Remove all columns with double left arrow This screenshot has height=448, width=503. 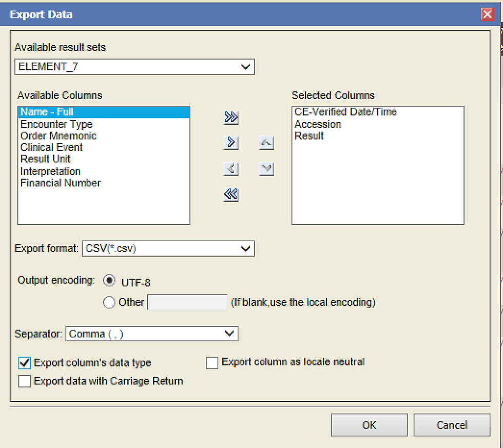(x=230, y=194)
